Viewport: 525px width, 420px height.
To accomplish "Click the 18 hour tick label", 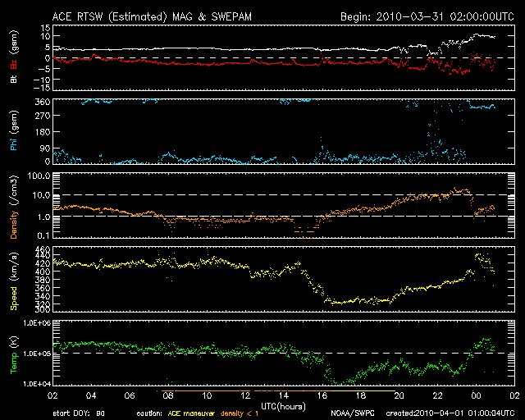I will [x=361, y=395].
